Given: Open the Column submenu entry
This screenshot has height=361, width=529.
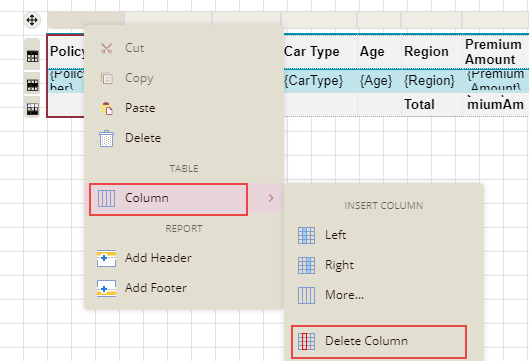Looking at the screenshot, I should click(184, 198).
